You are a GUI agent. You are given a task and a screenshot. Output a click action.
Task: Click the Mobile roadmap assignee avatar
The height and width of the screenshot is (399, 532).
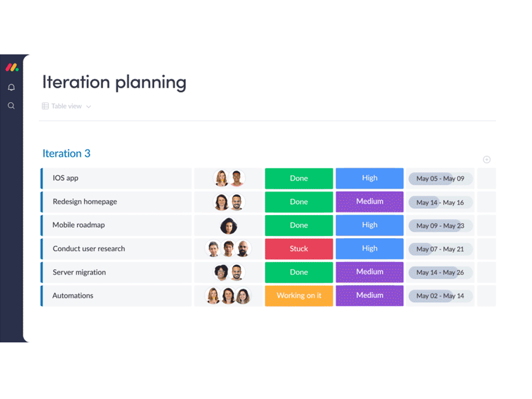[x=229, y=226]
